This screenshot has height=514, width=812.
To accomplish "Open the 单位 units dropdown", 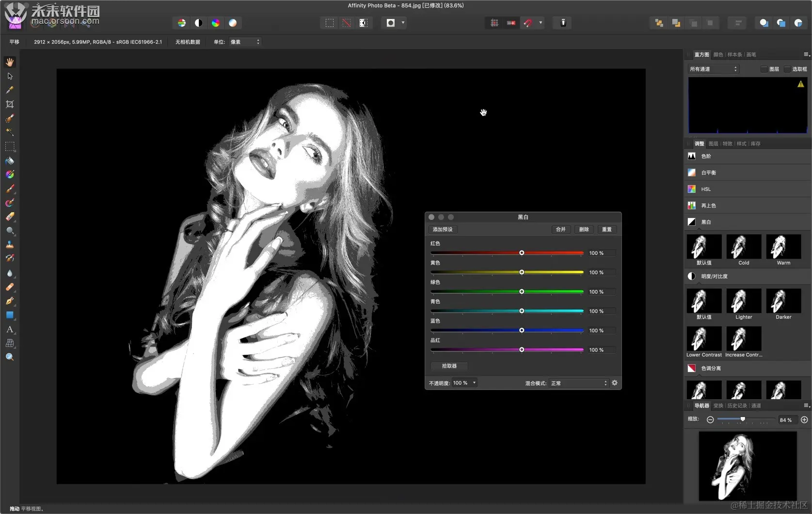I will (x=245, y=42).
